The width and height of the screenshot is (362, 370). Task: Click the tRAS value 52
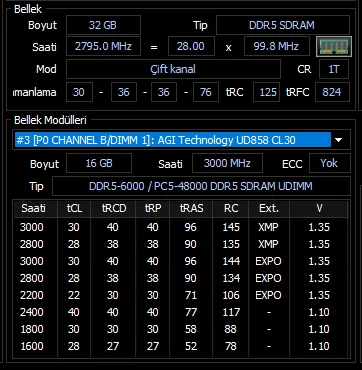(191, 346)
